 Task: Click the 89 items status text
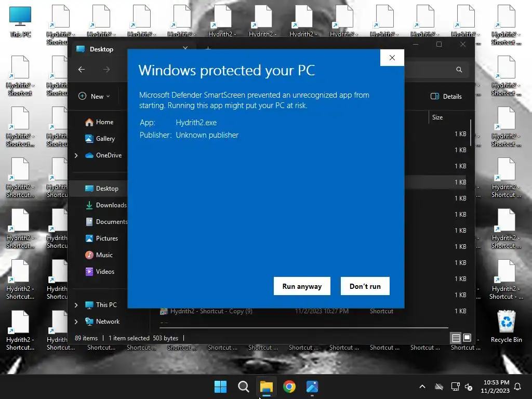click(x=86, y=338)
